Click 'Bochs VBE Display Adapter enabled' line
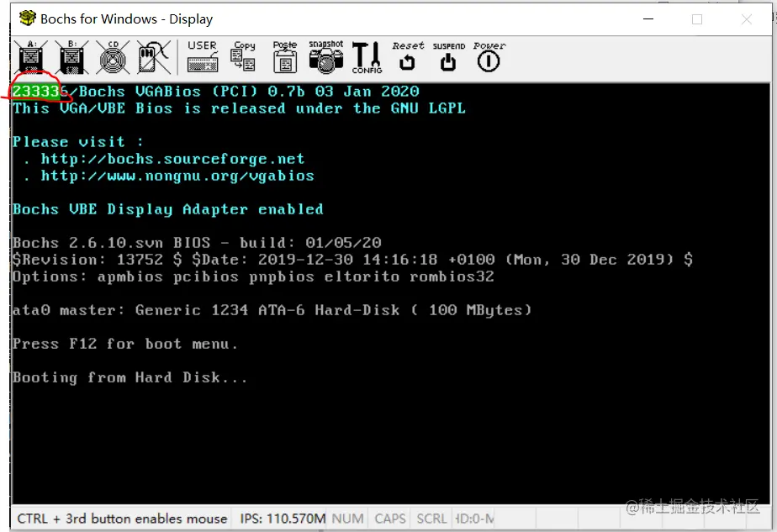The width and height of the screenshot is (777, 532). tap(168, 209)
